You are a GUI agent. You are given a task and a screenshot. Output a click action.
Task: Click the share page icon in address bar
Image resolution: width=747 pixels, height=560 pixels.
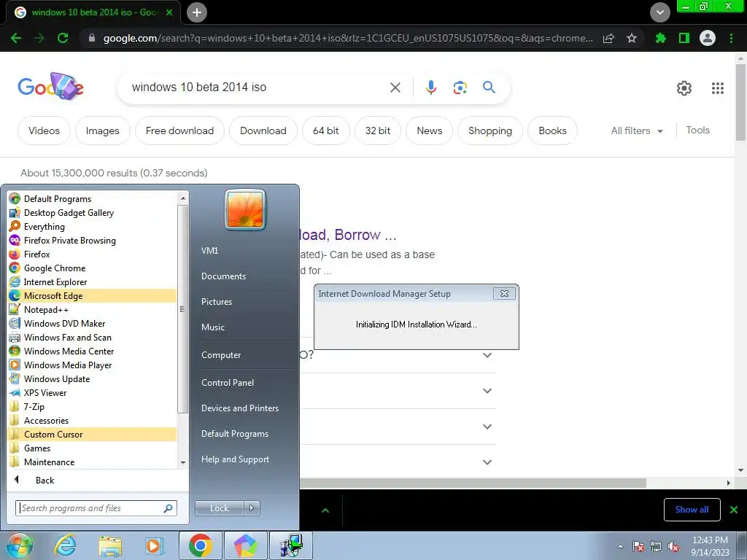point(608,38)
